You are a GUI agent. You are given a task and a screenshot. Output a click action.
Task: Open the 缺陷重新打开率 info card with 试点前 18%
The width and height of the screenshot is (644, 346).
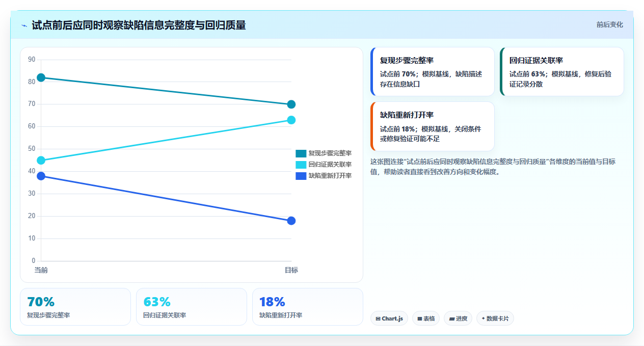click(433, 126)
